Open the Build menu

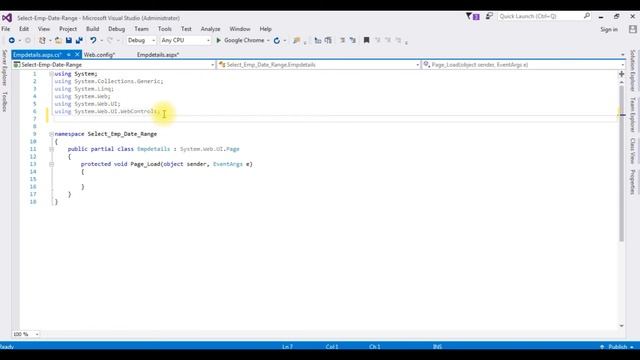point(93,29)
